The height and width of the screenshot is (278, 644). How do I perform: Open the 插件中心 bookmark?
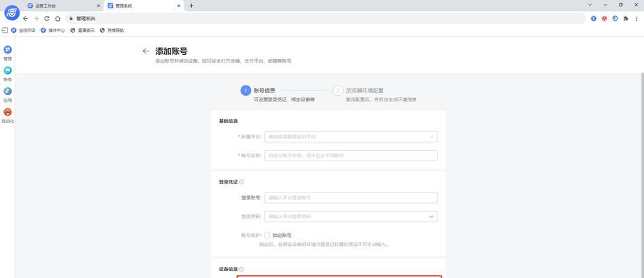click(x=53, y=30)
